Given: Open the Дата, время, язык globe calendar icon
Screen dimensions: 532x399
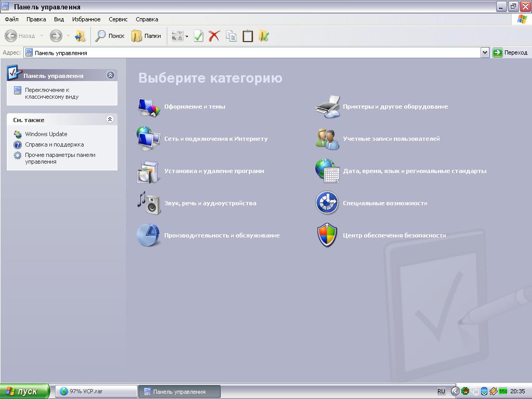Looking at the screenshot, I should coord(327,171).
